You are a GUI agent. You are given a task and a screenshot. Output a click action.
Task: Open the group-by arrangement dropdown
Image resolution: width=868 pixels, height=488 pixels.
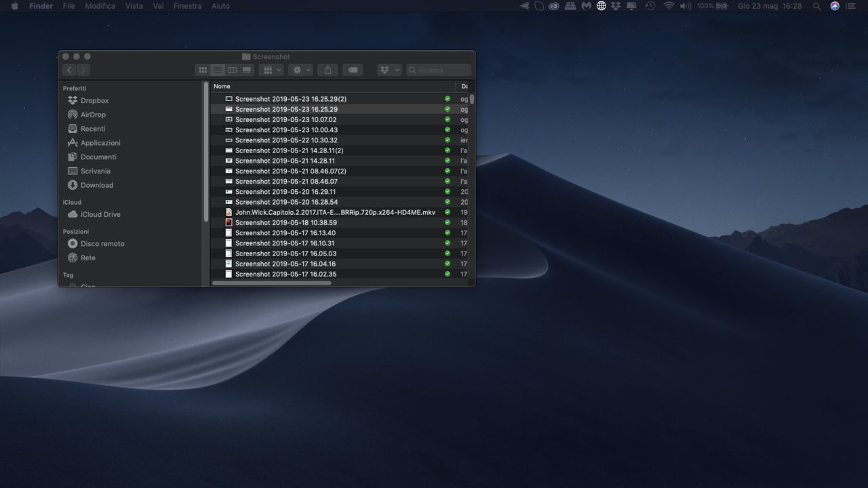[272, 70]
